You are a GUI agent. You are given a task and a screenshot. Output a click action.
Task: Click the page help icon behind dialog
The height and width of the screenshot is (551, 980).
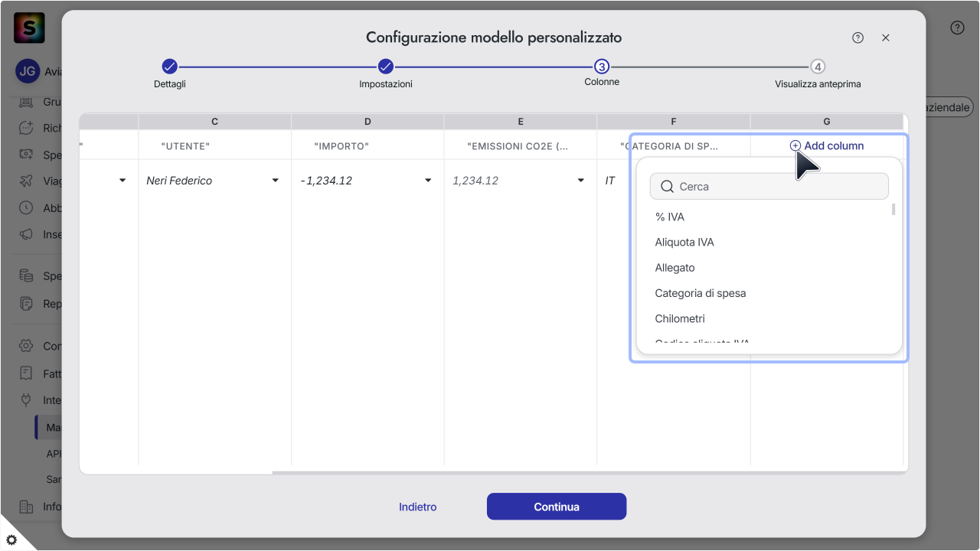[x=957, y=28]
